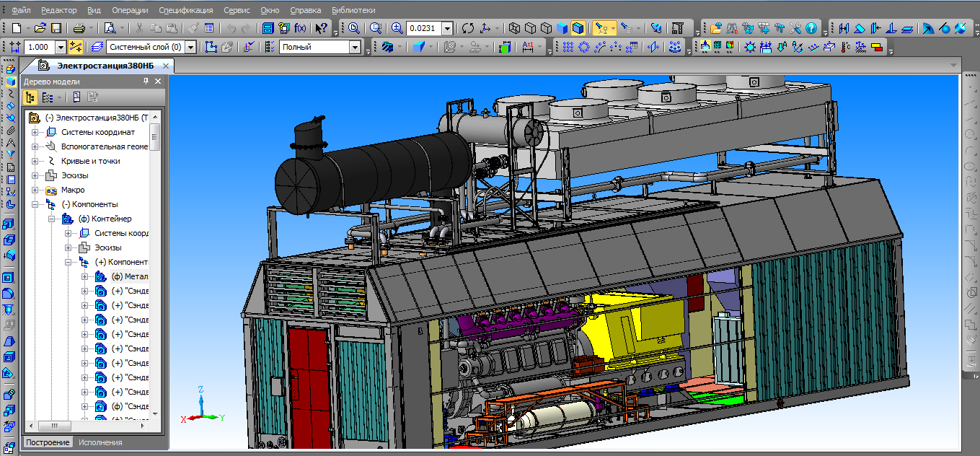This screenshot has height=456, width=980.
Task: Open the Системный слой layer dropdown
Action: (x=190, y=47)
